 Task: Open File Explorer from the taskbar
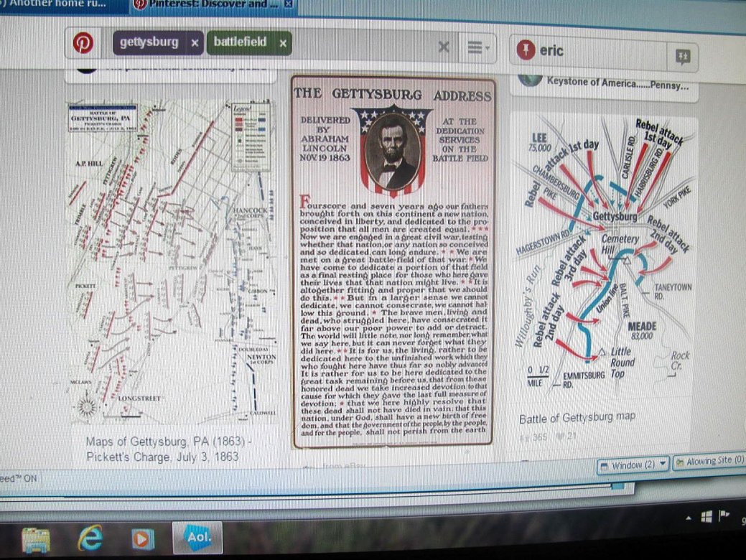click(35, 540)
